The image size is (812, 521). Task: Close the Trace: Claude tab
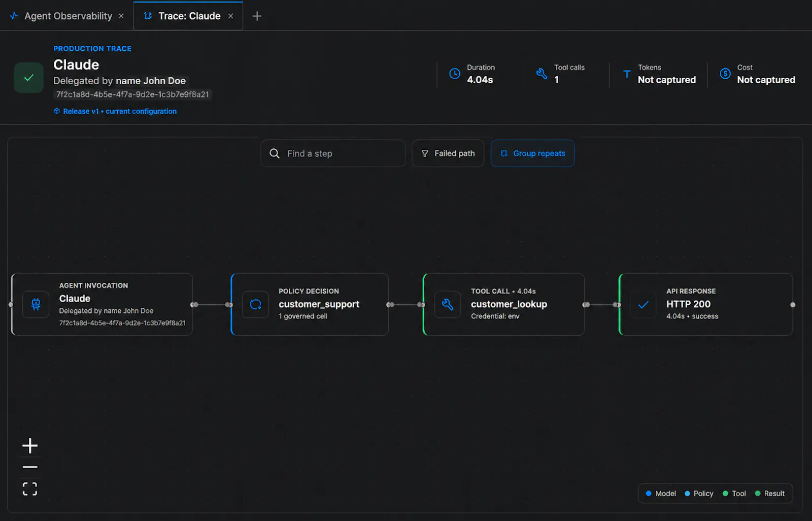pyautogui.click(x=230, y=16)
